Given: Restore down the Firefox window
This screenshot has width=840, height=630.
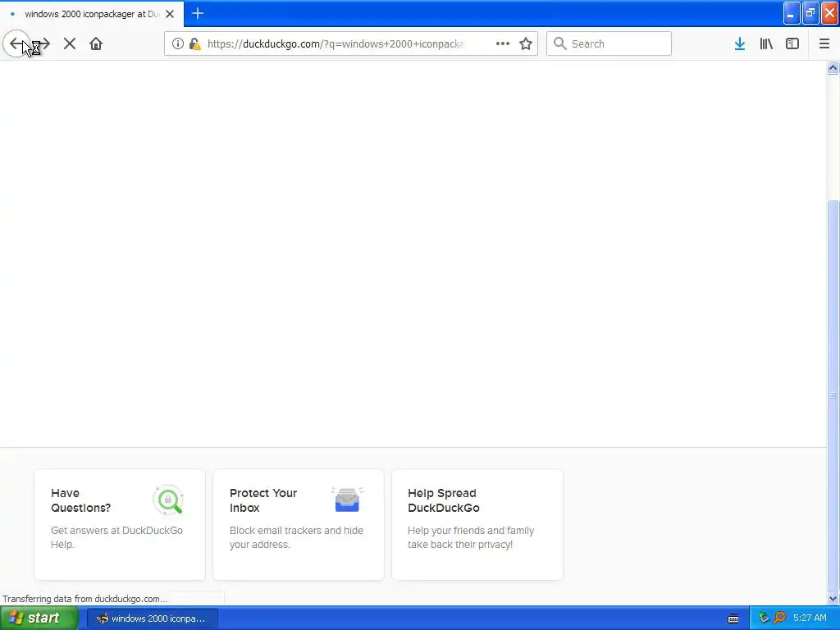Looking at the screenshot, I should (810, 13).
